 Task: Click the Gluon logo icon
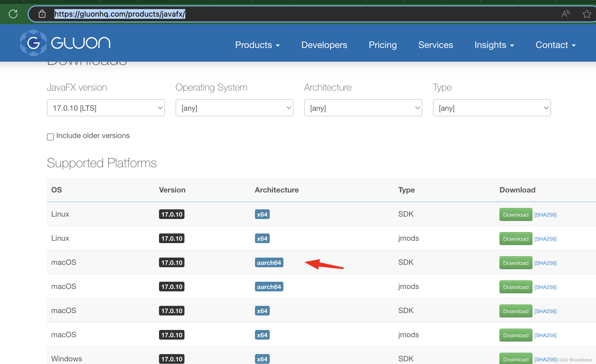coord(34,43)
